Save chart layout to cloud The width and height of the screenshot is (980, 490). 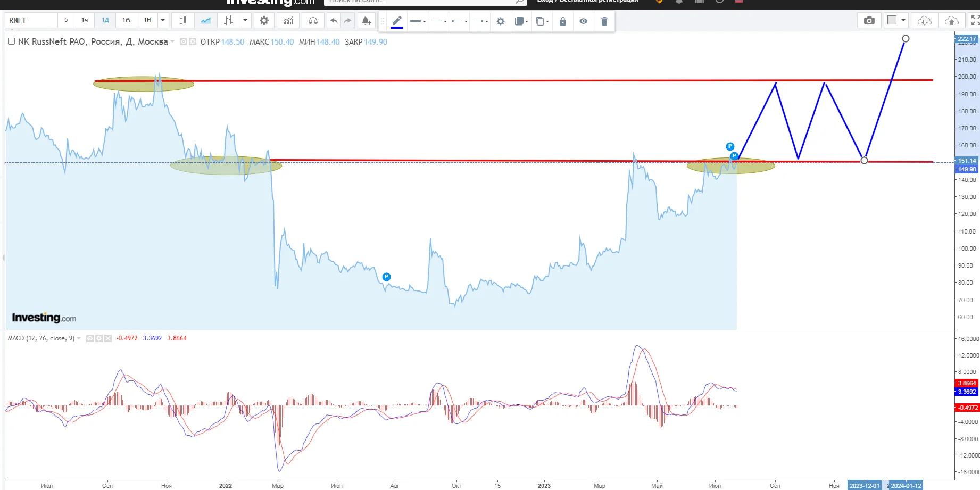tap(952, 20)
